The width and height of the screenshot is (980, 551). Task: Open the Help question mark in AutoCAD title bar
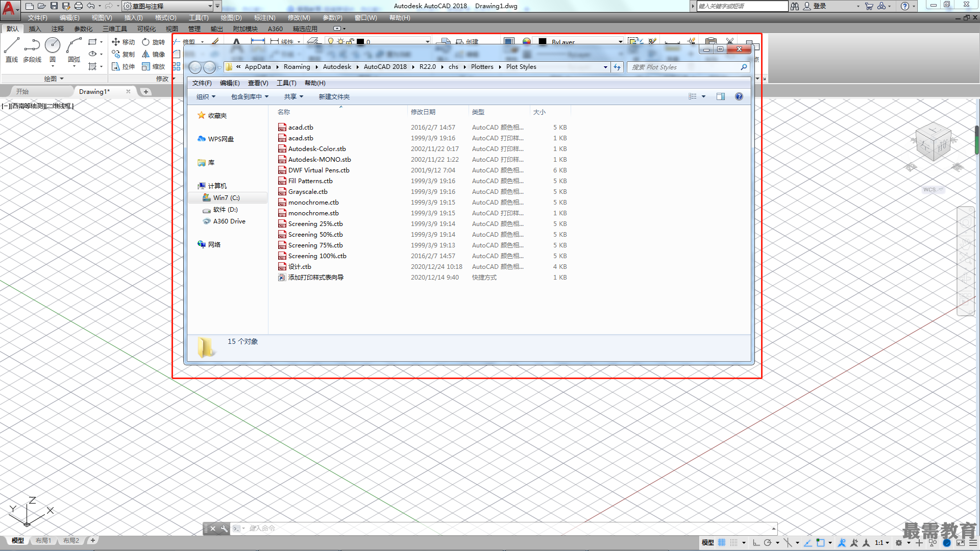905,6
